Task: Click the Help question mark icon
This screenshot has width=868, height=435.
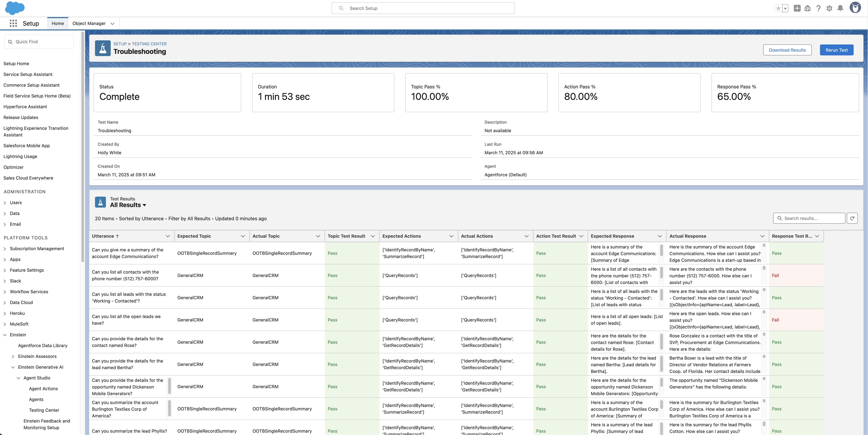Action: pyautogui.click(x=818, y=8)
